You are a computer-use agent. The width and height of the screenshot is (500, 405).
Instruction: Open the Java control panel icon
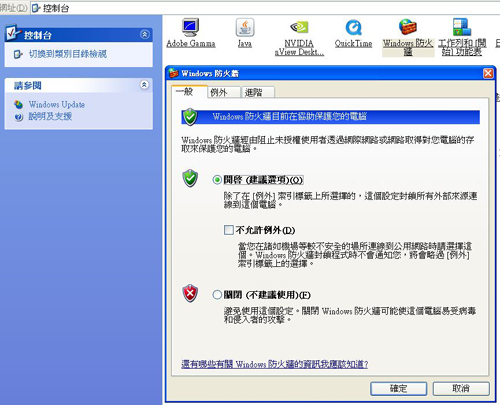point(245,27)
